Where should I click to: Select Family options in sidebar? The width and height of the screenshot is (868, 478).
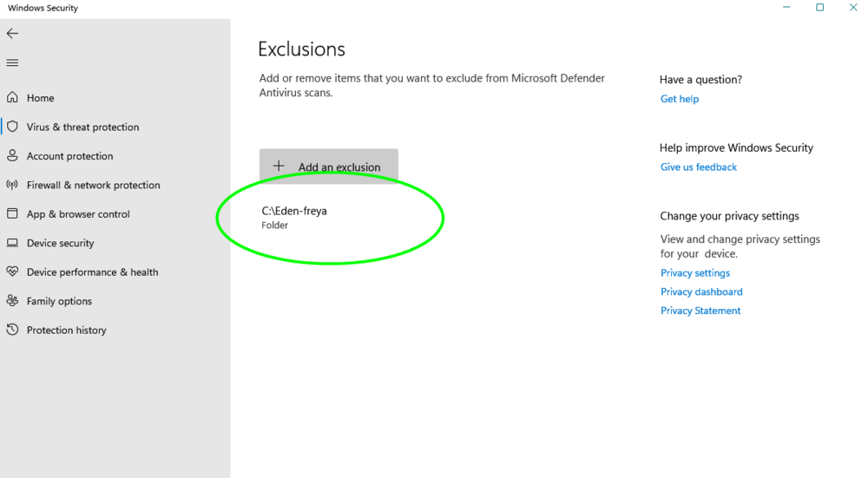tap(59, 302)
